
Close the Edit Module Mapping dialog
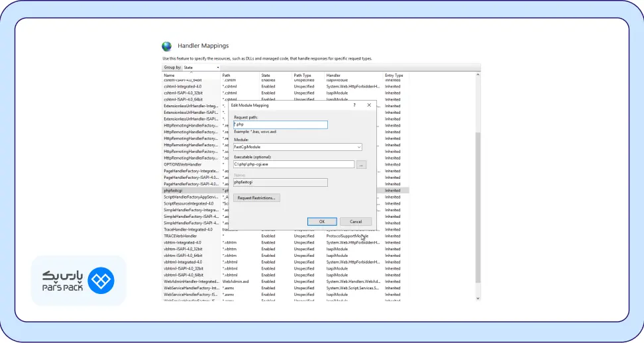click(369, 105)
